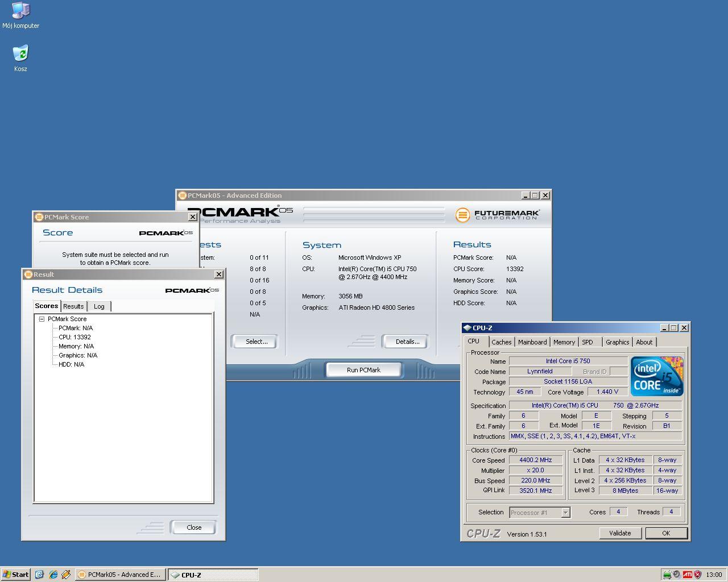Screen dimensions: 728x582
Task: Click the PCMark05 window title icon
Action: point(183,196)
